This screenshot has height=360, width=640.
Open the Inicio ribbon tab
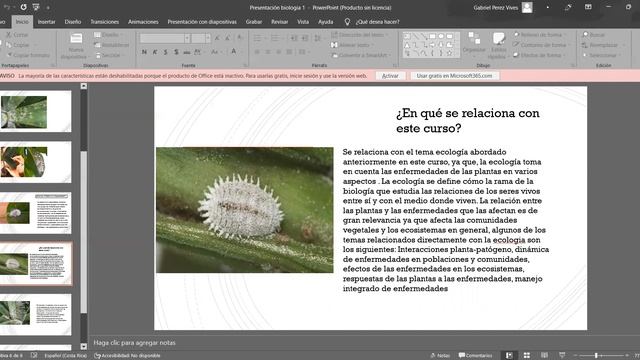[22, 22]
